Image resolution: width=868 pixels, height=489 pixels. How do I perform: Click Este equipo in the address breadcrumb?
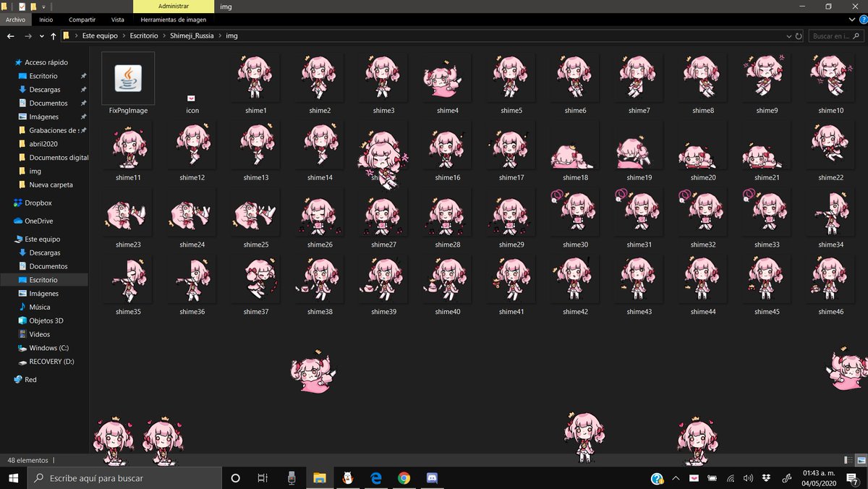pos(101,35)
